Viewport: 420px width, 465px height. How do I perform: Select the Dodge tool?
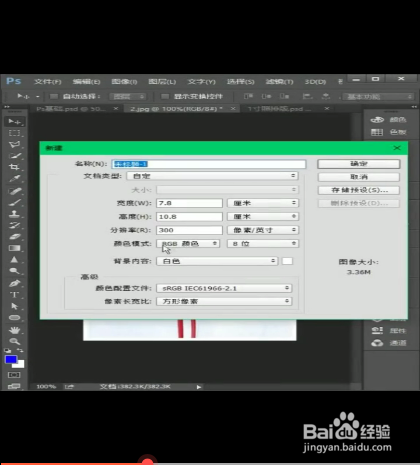pos(14,271)
